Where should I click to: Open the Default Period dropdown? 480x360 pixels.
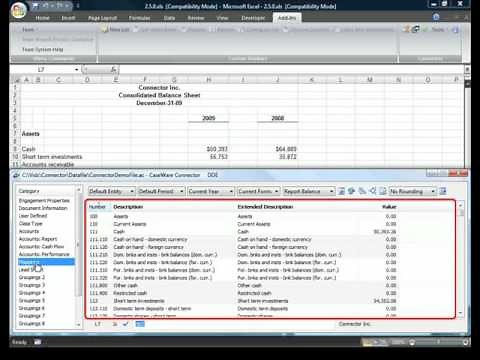point(161,191)
